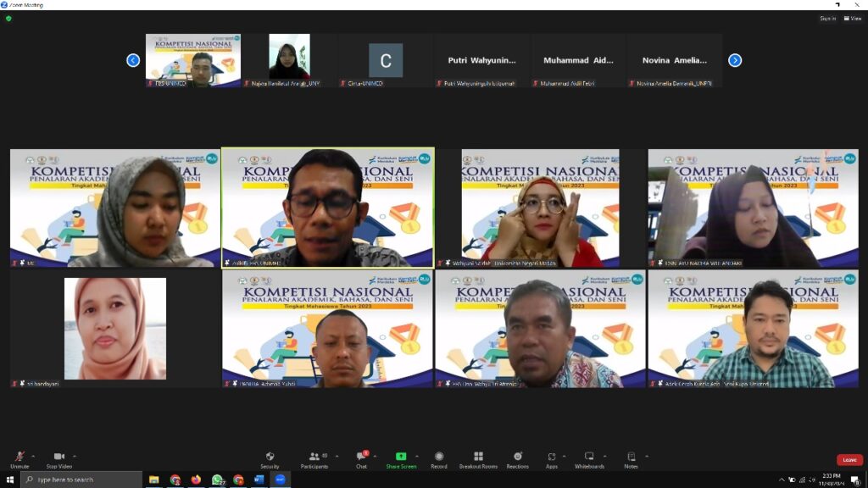Click the green encryption shield icon
The width and height of the screenshot is (868, 488).
8,19
